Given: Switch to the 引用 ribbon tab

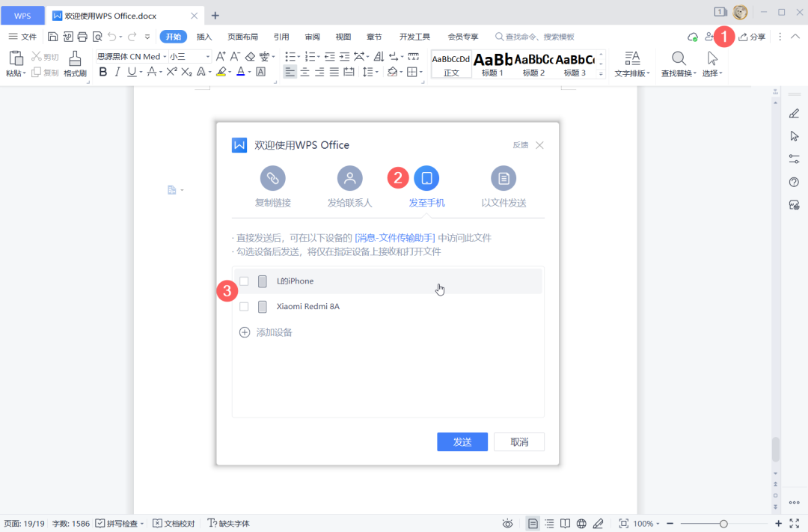Looking at the screenshot, I should (x=281, y=37).
